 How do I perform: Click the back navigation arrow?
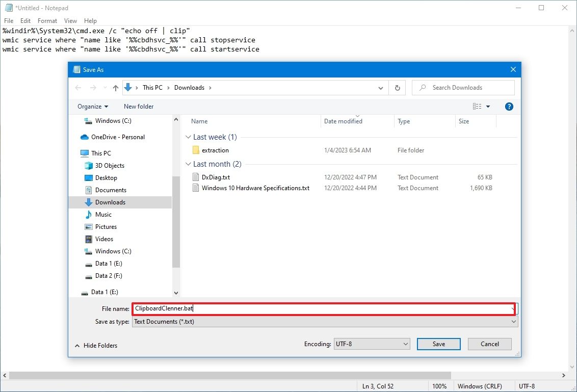pyautogui.click(x=77, y=87)
